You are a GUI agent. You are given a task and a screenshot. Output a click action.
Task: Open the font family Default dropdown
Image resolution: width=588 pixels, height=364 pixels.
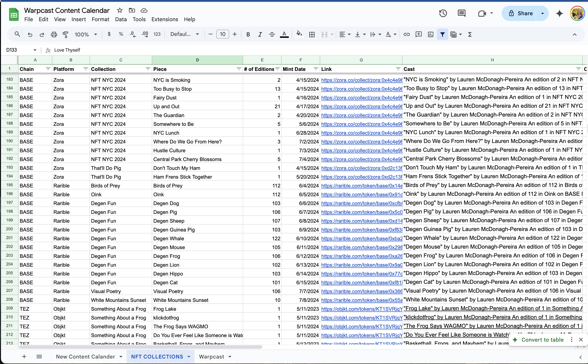(184, 34)
